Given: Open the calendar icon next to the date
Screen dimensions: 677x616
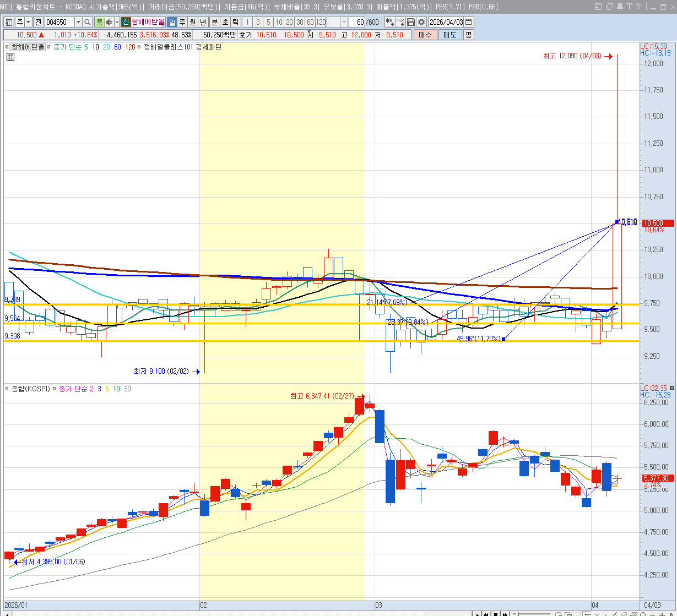Looking at the screenshot, I should pos(468,22).
